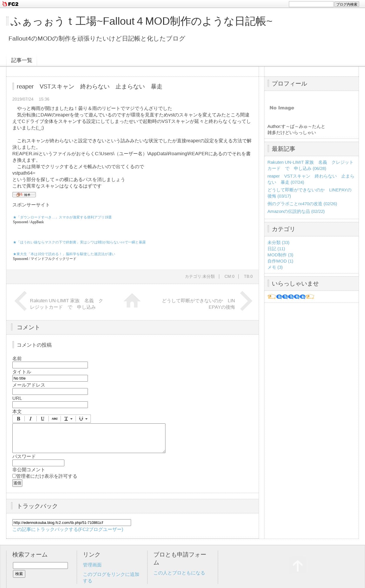
Task: Click the Sponsored / AppBank text
Action: (28, 222)
